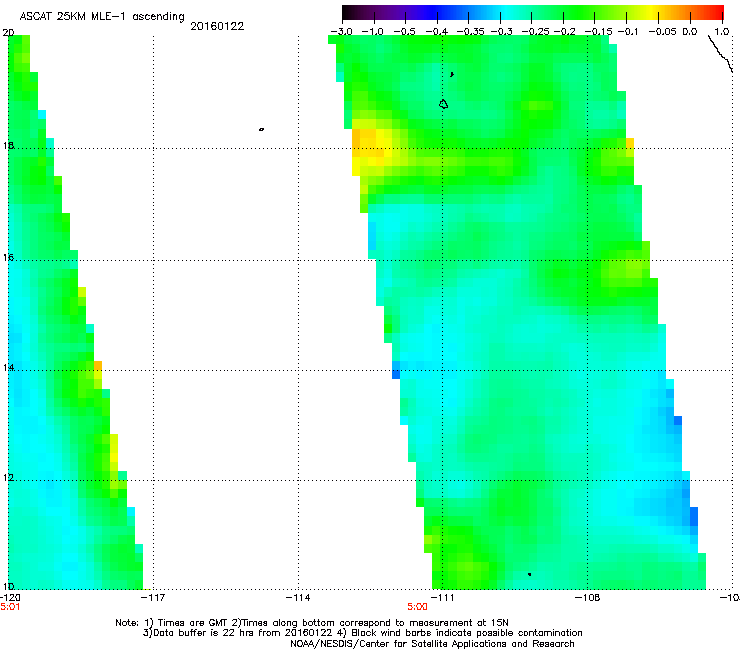Click the -111 longitude axis label
This screenshot has height=650, width=740.
(442, 598)
